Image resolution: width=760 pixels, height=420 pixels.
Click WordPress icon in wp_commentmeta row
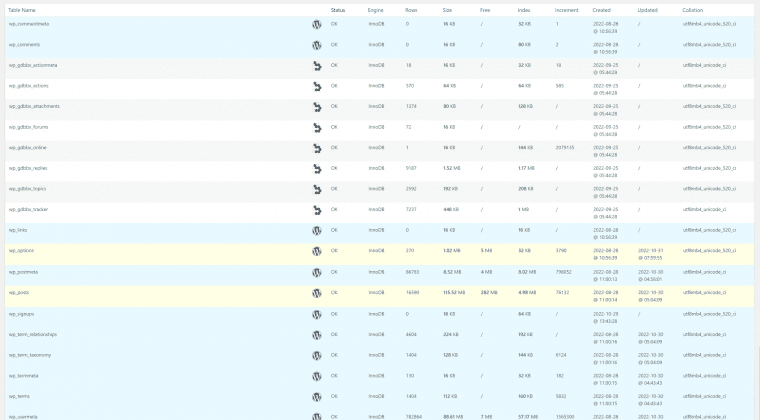pyautogui.click(x=317, y=24)
